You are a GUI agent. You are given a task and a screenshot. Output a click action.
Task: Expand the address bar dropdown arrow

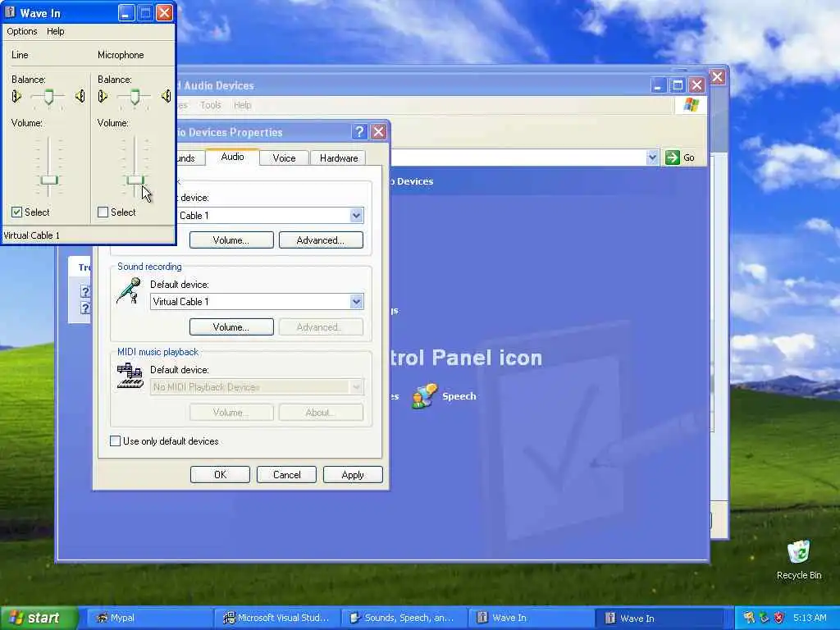652,157
